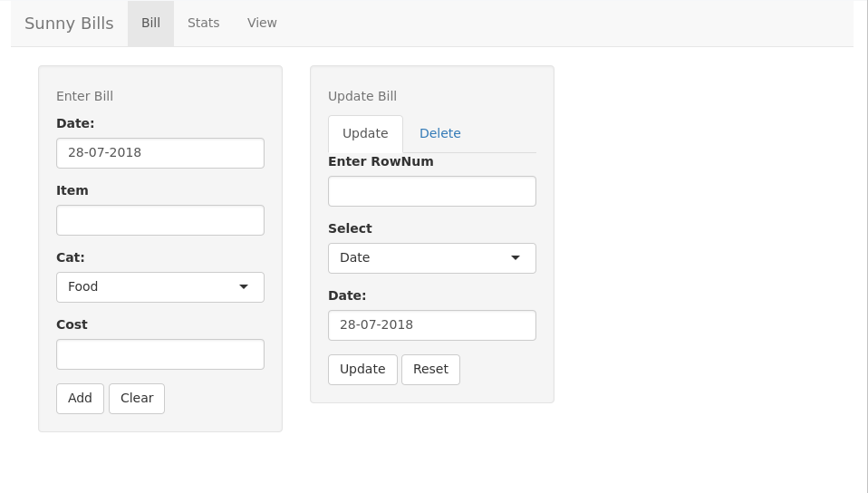868x493 pixels.
Task: Open the Cat dropdown showing Food
Action: tap(160, 287)
